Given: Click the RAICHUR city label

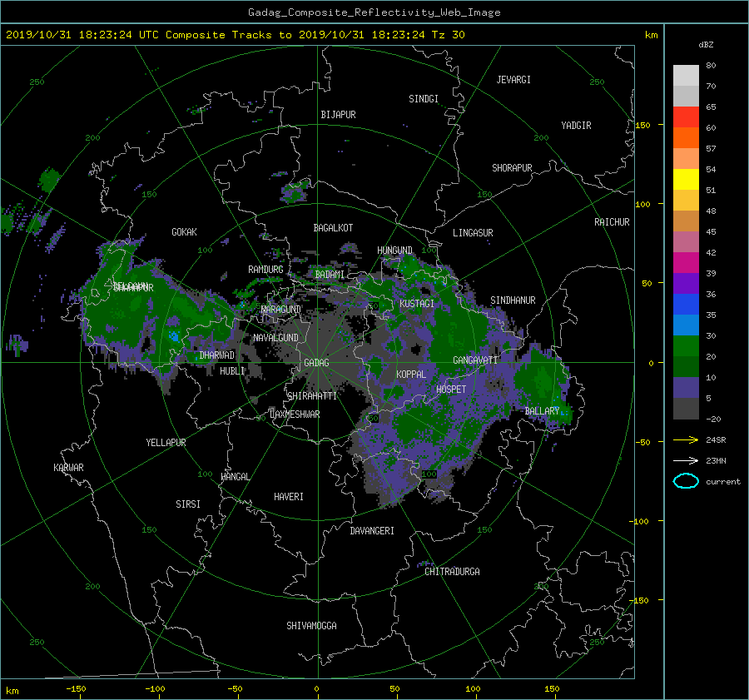Looking at the screenshot, I should [612, 222].
